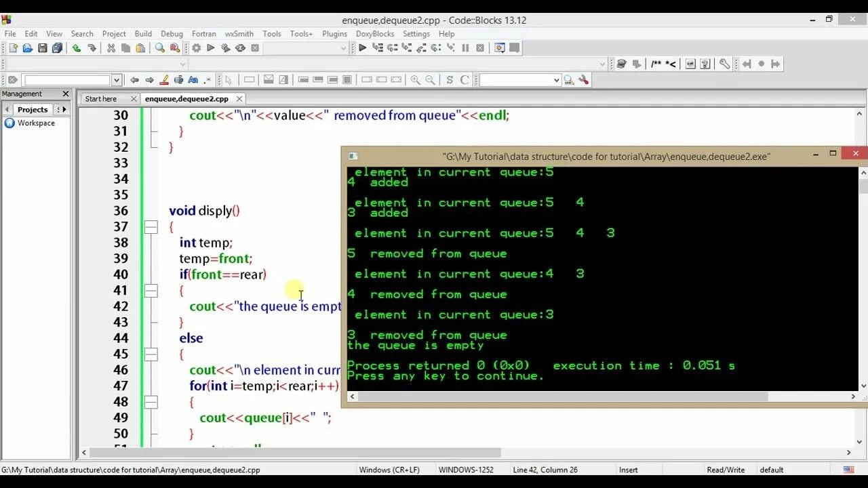Click the toggle comments 'C' icon
This screenshot has height=488, width=868.
click(465, 80)
